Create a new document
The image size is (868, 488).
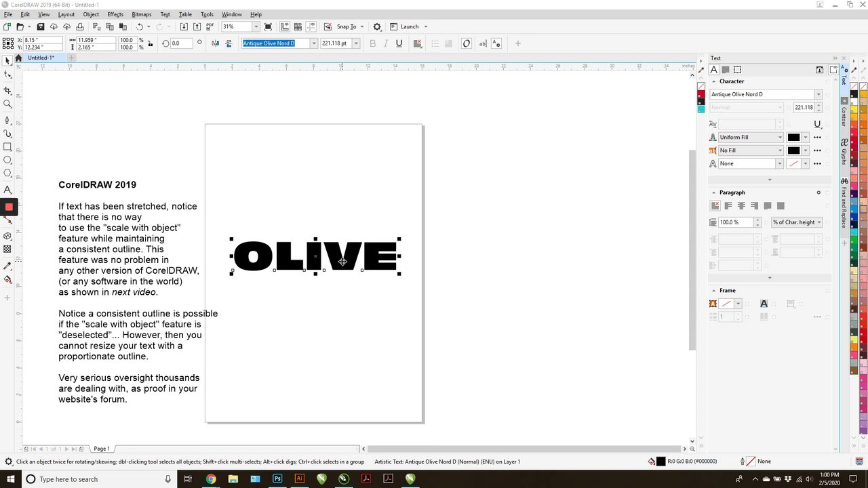[7, 26]
